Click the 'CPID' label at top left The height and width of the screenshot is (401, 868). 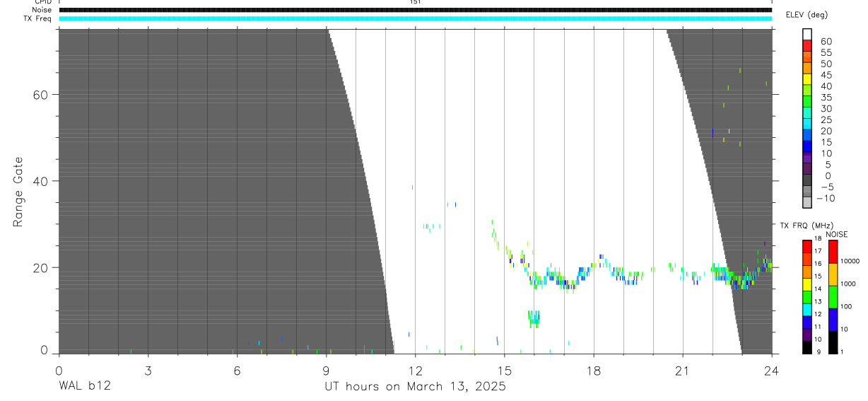pyautogui.click(x=42, y=2)
